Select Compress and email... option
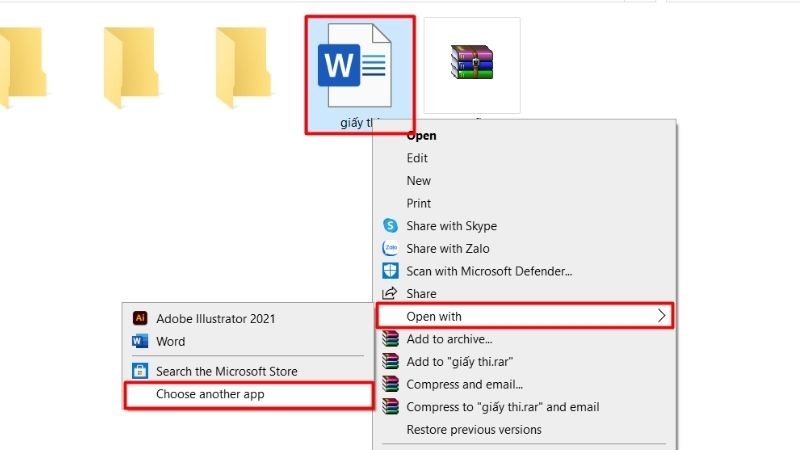This screenshot has height=450, width=800. (464, 384)
